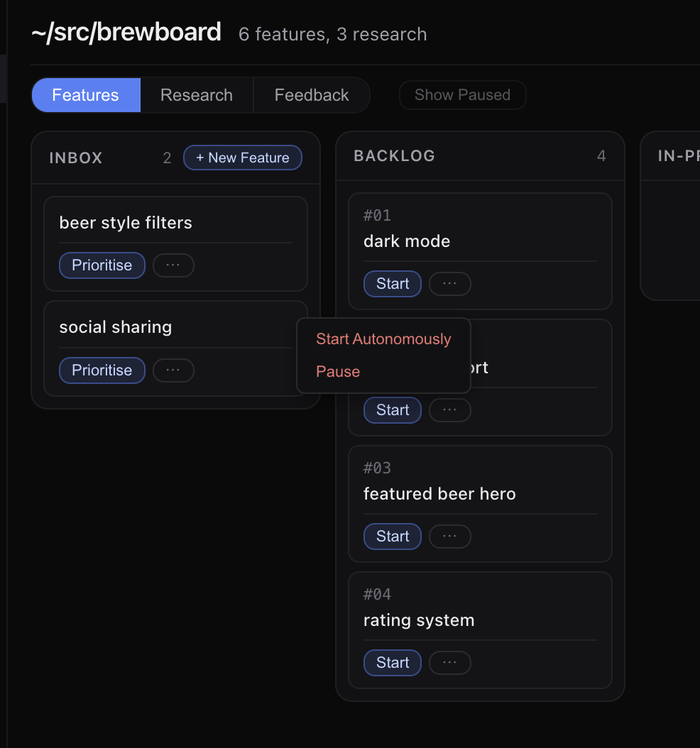The width and height of the screenshot is (700, 748).
Task: Open the Feedback tab
Action: tap(312, 95)
